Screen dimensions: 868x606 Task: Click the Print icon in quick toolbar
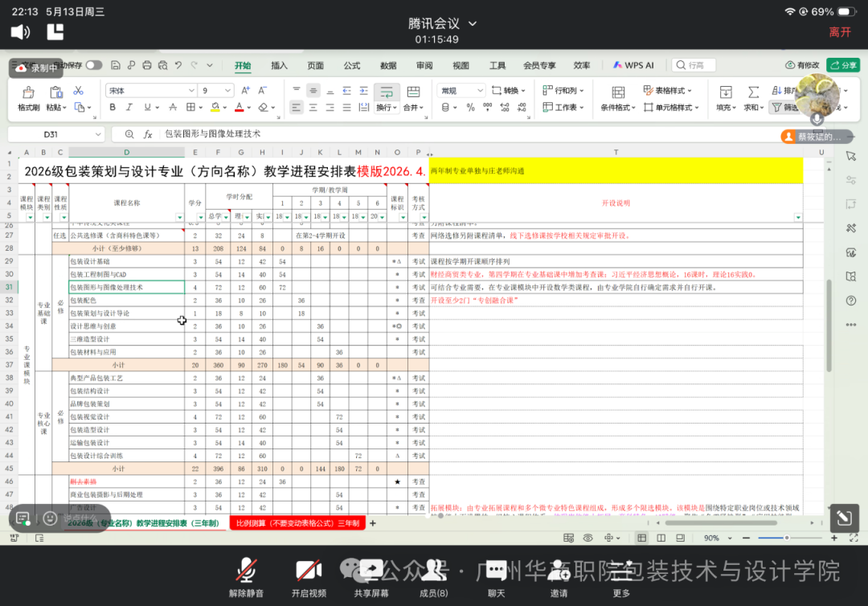pyautogui.click(x=147, y=65)
